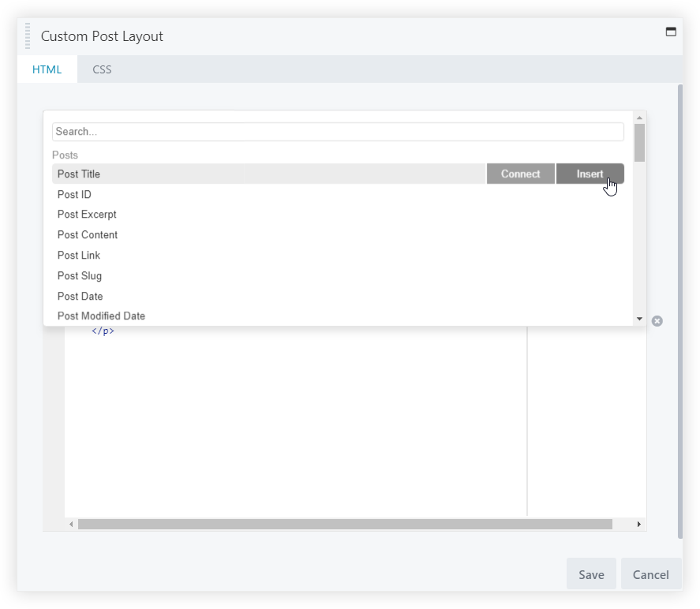Choose Post Content in the list
This screenshot has height=609, width=700.
88,235
